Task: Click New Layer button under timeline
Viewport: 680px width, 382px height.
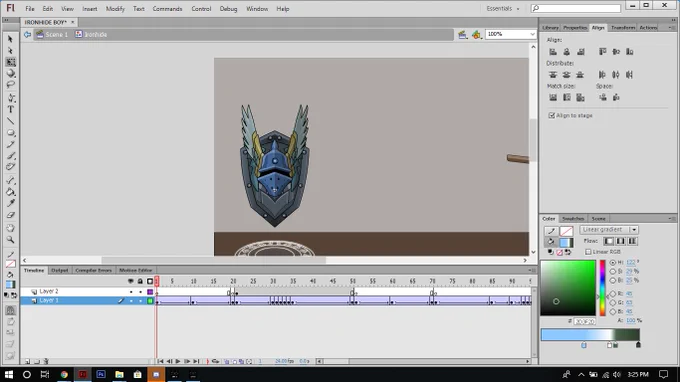Action: pyautogui.click(x=27, y=361)
